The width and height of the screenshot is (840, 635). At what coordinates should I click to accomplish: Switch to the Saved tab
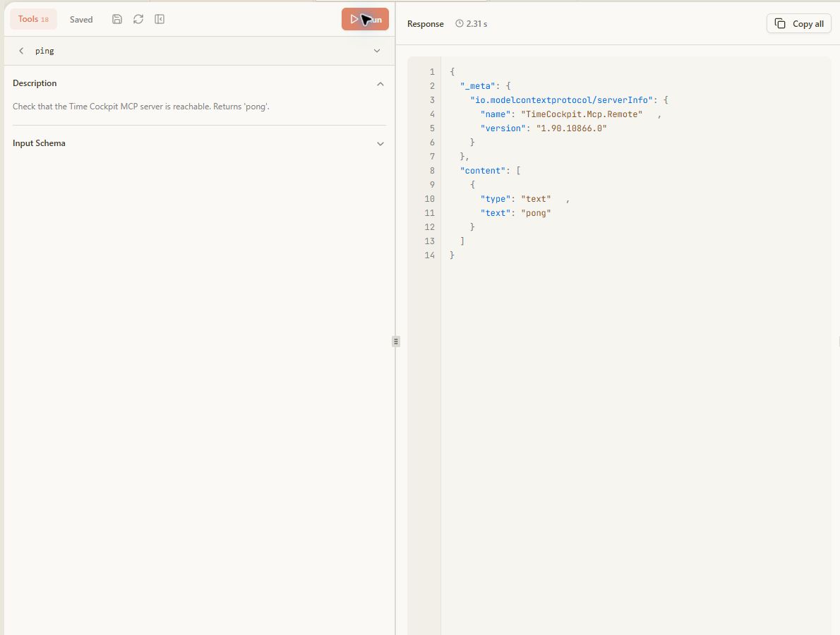(81, 20)
